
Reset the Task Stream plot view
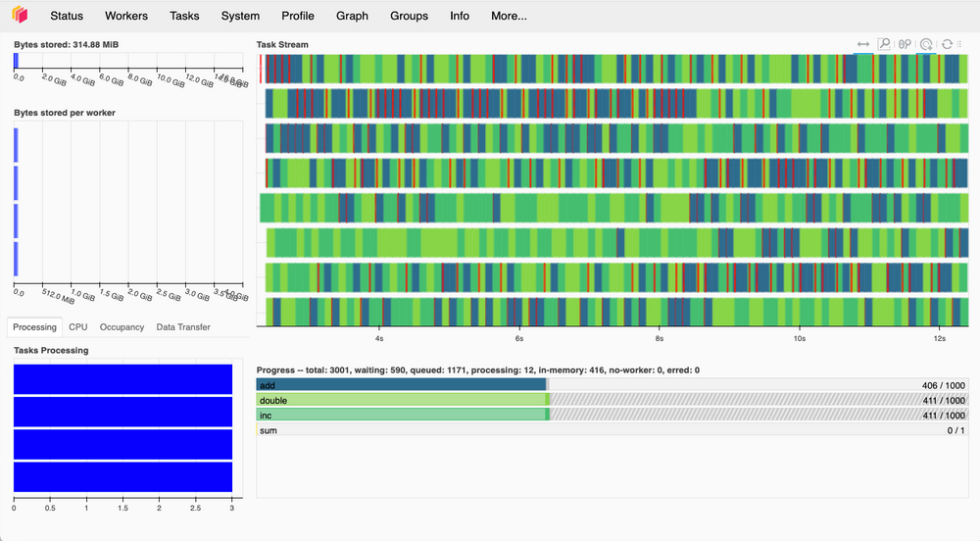click(x=947, y=44)
